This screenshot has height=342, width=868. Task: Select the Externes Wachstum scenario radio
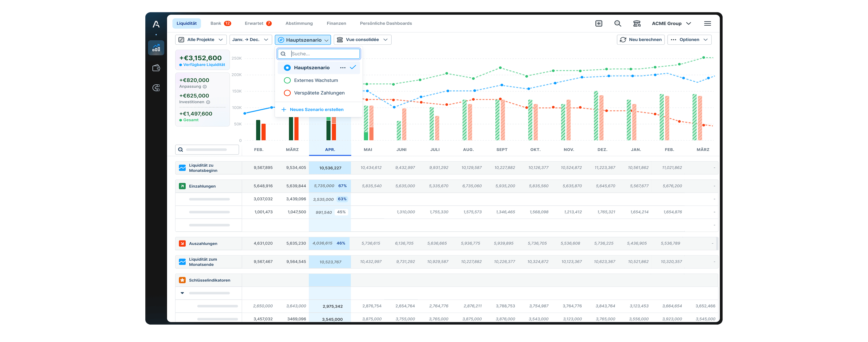pos(287,80)
